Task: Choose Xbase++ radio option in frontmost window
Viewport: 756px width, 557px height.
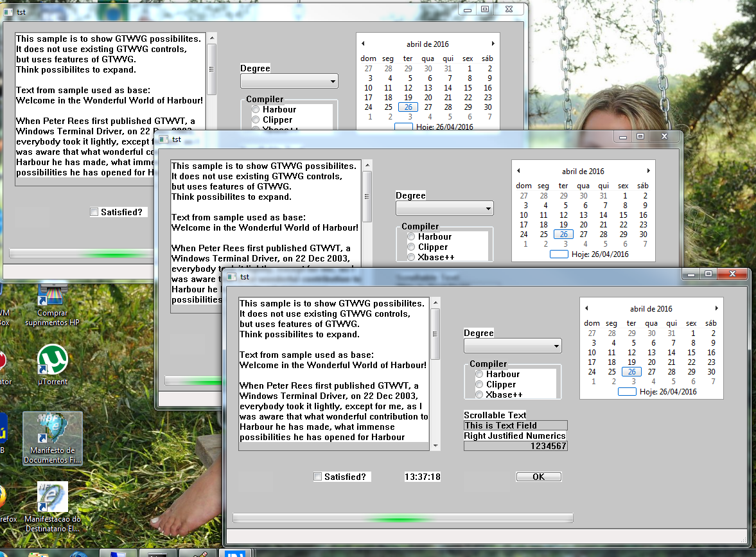Action: pyautogui.click(x=479, y=394)
